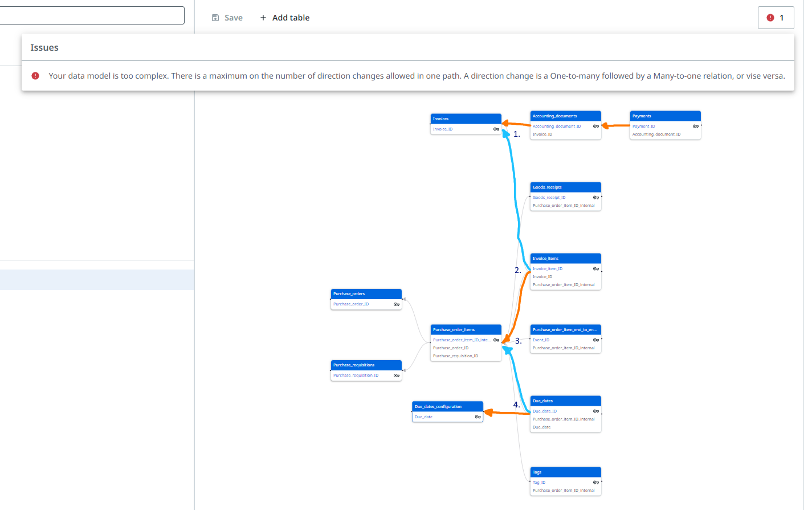
Task: Click Accounting_document_ID field in Payments table
Action: point(656,134)
